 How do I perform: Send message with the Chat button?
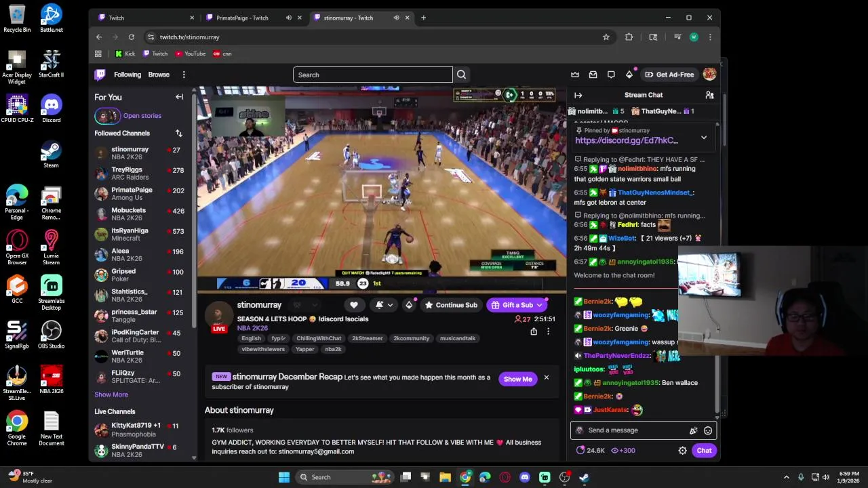704,451
